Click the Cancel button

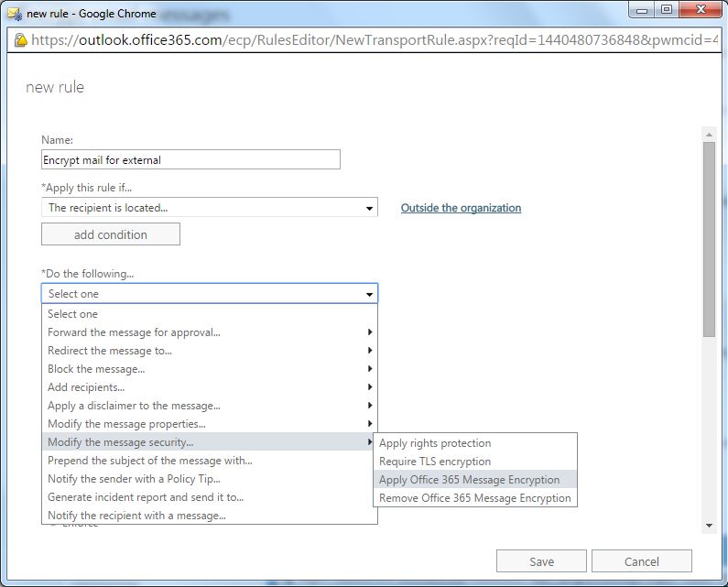(642, 561)
